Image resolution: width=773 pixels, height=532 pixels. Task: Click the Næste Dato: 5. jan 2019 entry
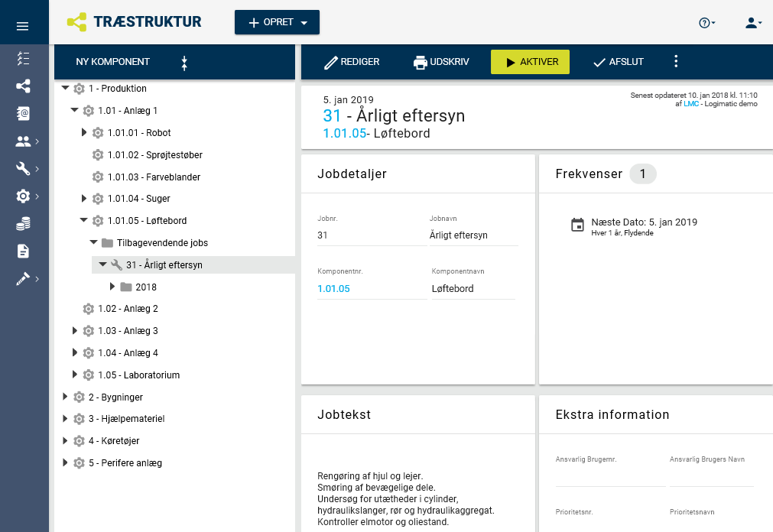click(x=644, y=222)
